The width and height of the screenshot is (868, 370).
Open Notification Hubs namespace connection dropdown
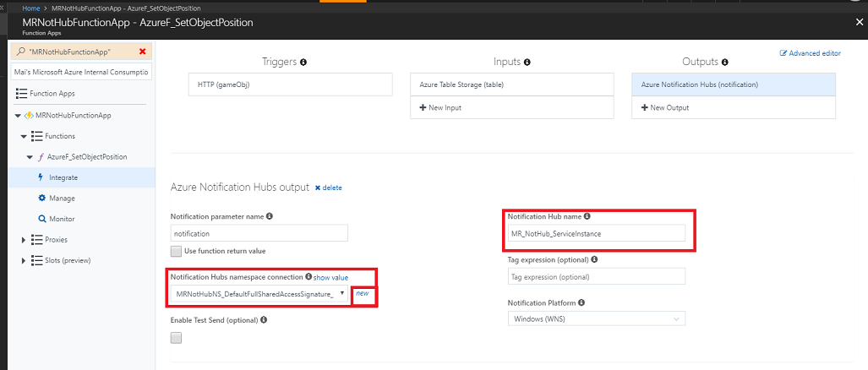point(259,293)
